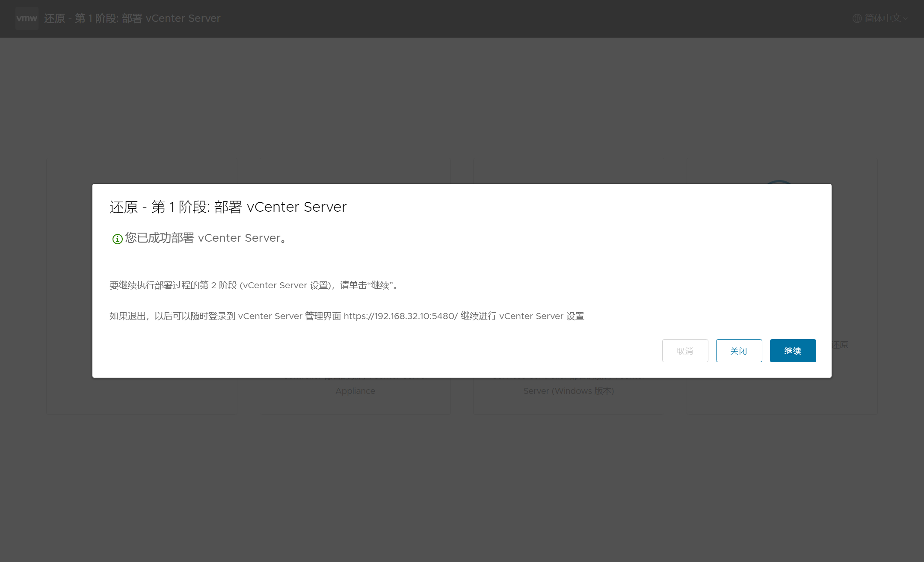924x562 pixels.
Task: Click the globe language icon
Action: point(857,18)
